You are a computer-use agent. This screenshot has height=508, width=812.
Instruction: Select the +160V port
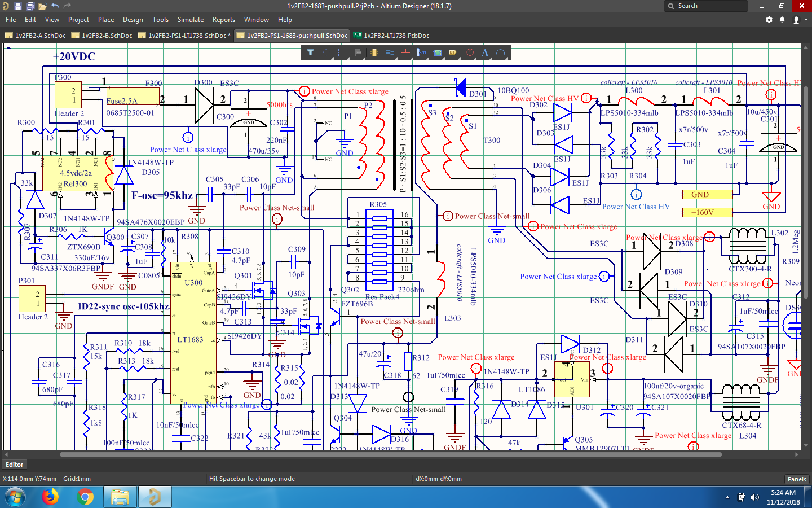pos(707,212)
